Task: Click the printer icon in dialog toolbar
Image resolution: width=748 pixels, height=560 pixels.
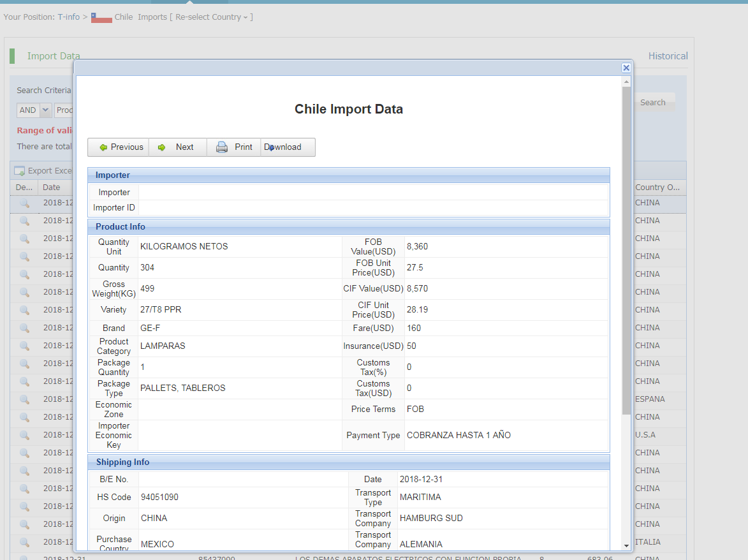Action: 222,147
